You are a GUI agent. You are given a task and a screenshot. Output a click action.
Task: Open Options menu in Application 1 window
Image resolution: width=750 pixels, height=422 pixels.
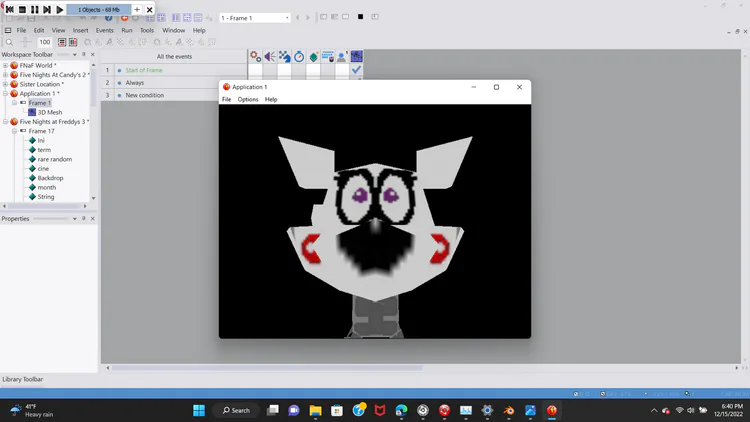tap(248, 100)
